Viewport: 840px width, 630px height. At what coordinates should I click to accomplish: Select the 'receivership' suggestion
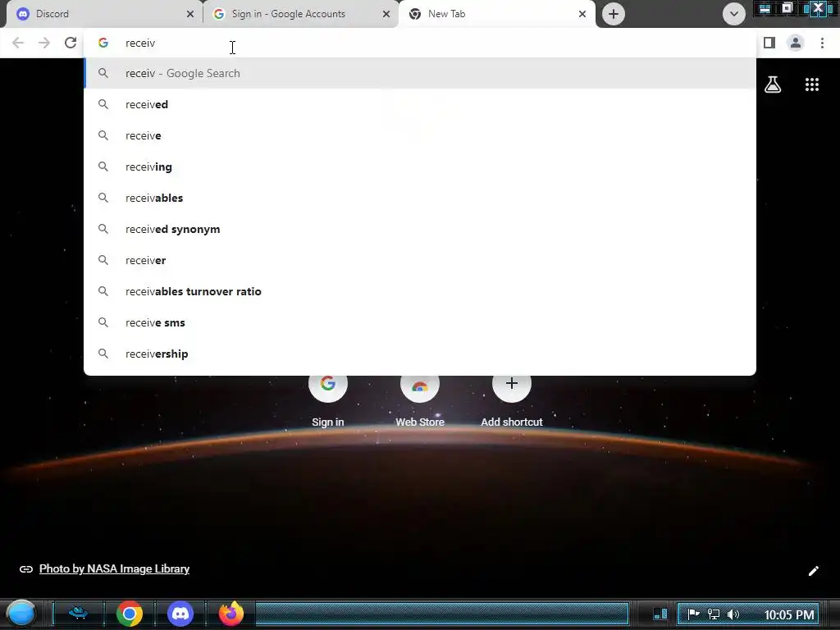pos(420,354)
